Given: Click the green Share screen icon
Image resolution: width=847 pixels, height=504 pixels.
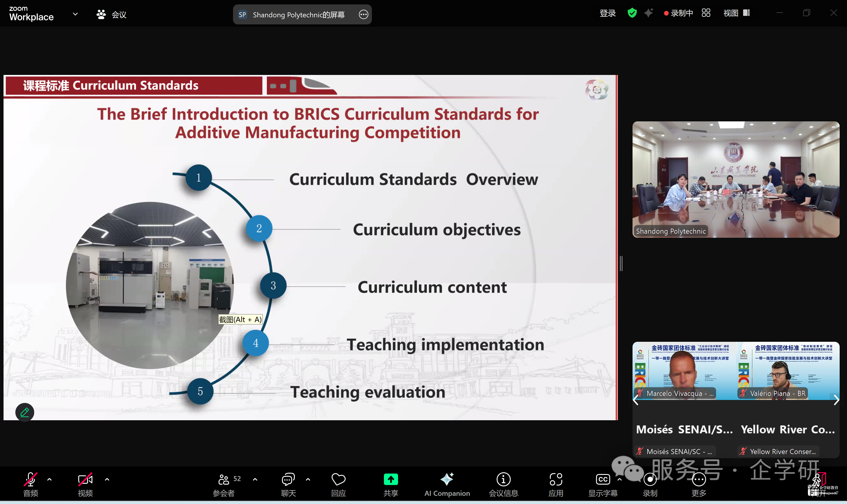Looking at the screenshot, I should 390,479.
